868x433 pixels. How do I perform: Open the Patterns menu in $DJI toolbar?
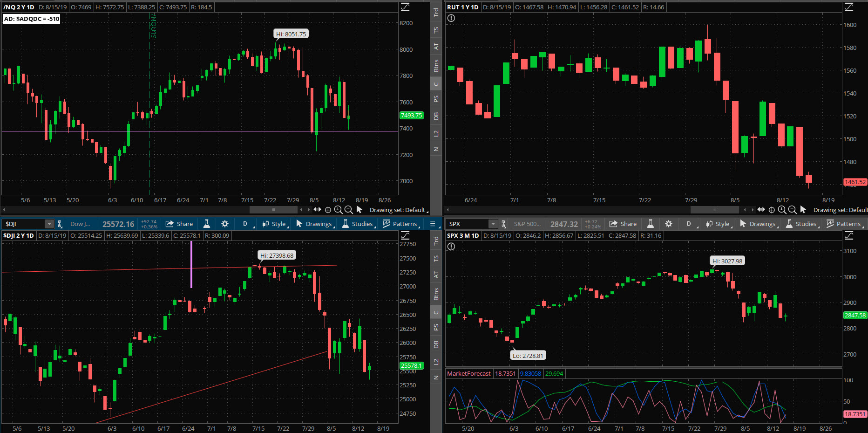pyautogui.click(x=401, y=224)
